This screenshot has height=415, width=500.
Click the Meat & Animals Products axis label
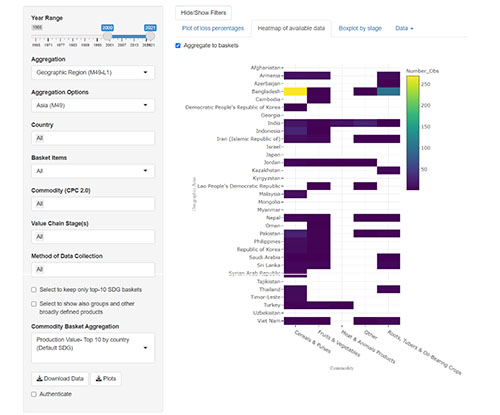click(368, 347)
